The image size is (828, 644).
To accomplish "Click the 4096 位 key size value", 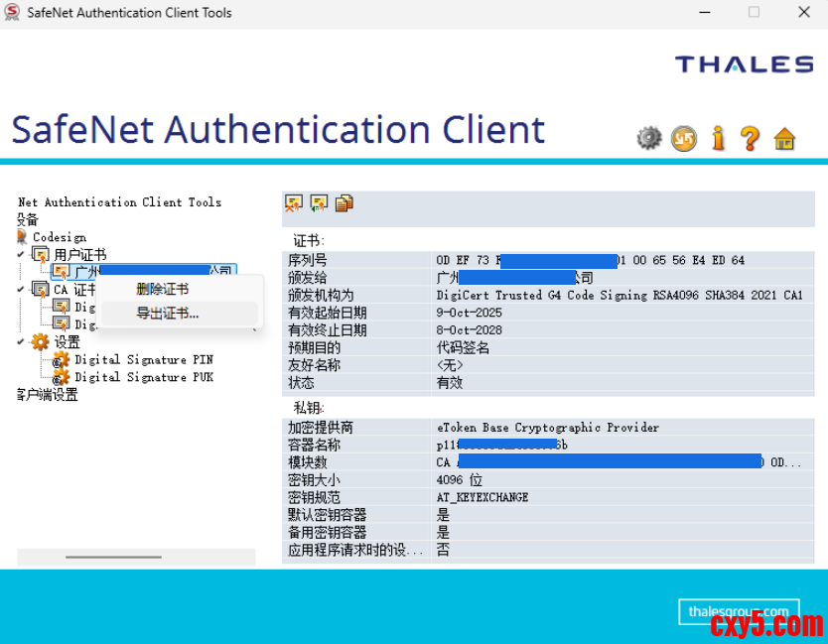I will [459, 480].
